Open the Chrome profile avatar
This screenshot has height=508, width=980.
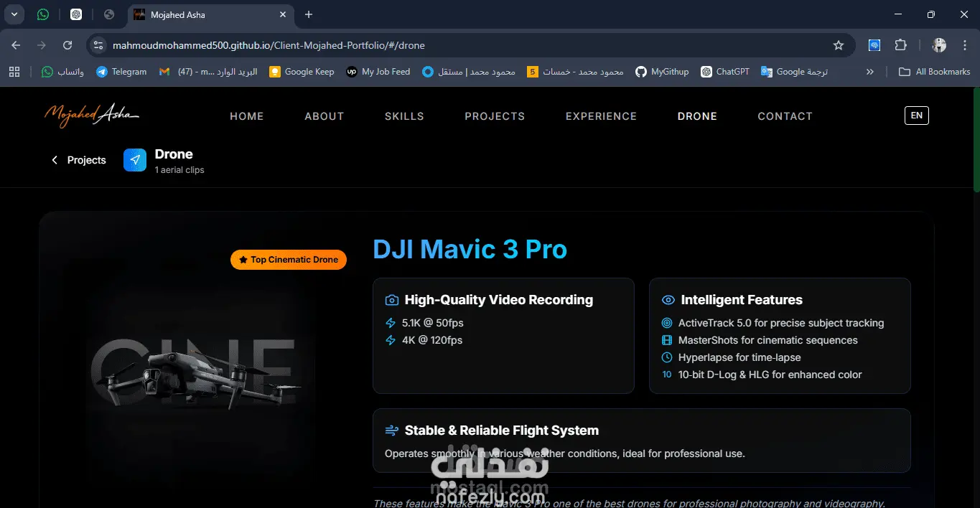coord(939,45)
